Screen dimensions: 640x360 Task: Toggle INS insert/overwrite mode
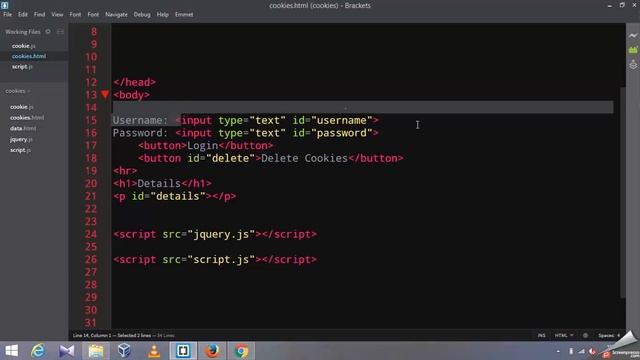(x=541, y=336)
